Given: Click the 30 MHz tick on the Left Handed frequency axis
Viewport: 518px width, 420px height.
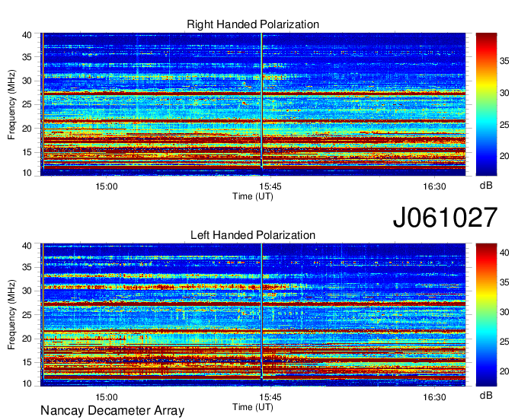Looking at the screenshot, I should pos(27,291).
